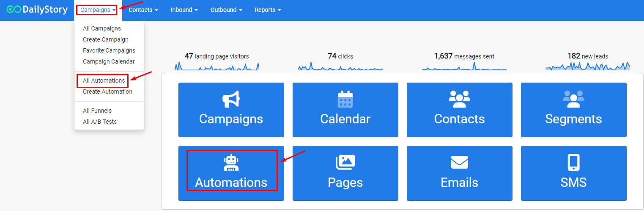Expand the Contacts navbar menu

143,10
